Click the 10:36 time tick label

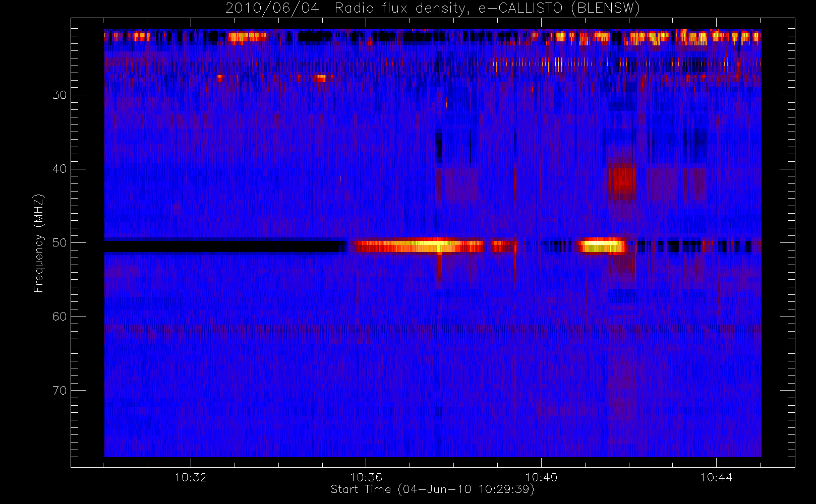[x=366, y=477]
